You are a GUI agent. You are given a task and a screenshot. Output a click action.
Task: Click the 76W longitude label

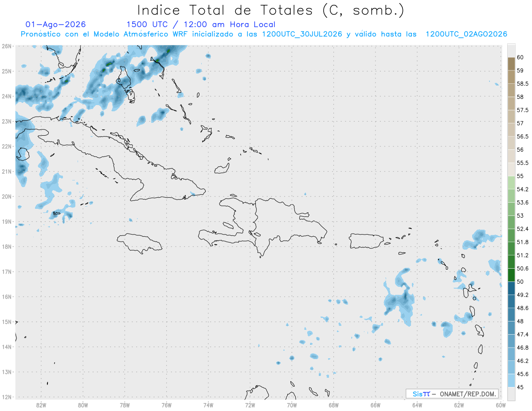click(x=166, y=405)
